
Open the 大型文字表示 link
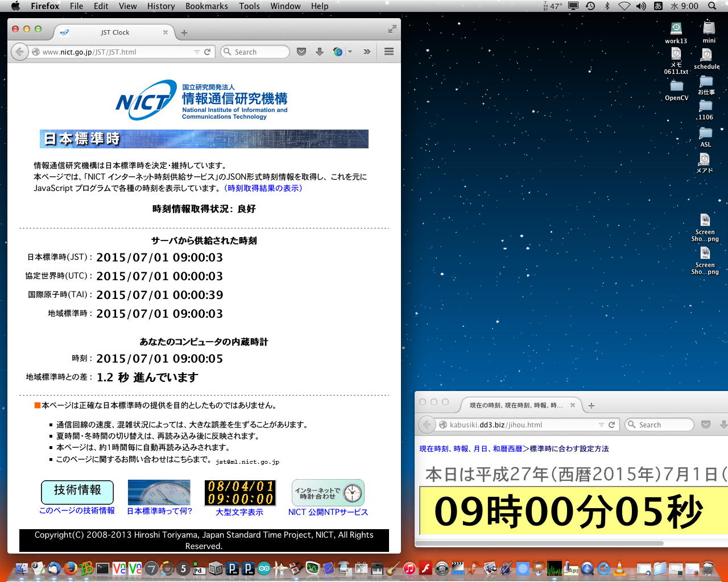[239, 512]
